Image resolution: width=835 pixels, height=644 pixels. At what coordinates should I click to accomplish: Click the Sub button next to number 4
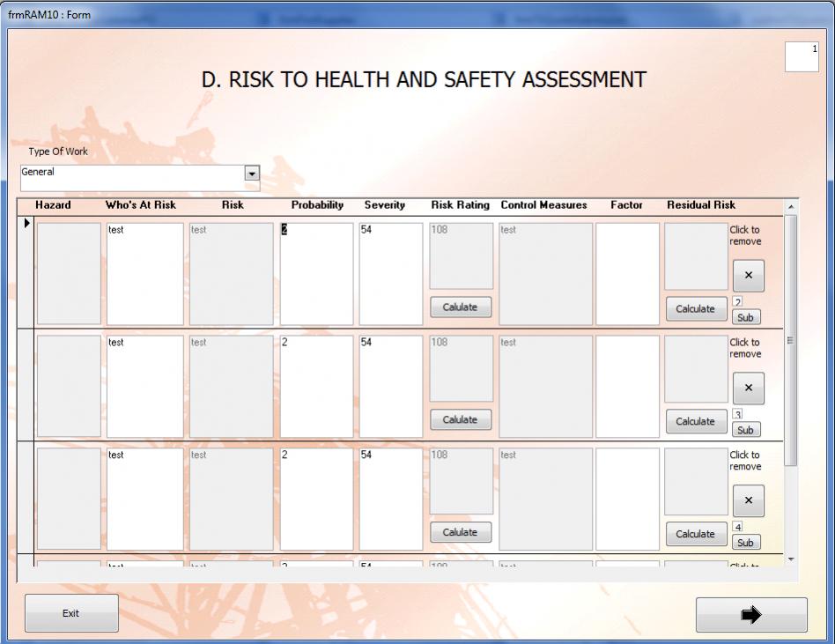coord(745,543)
